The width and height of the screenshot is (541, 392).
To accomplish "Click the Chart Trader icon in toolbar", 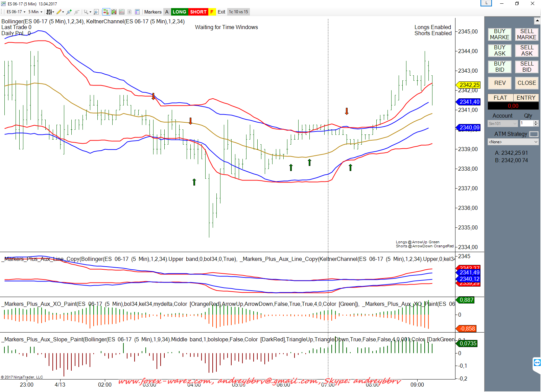I will click(106, 12).
